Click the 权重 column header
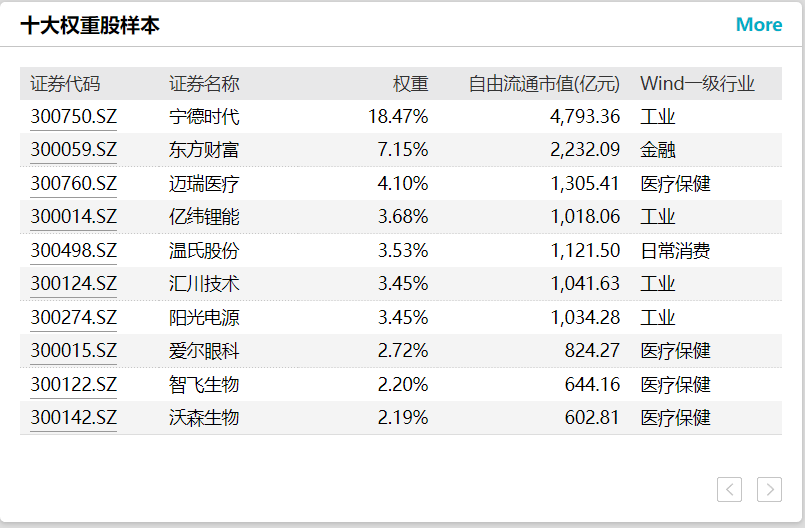This screenshot has width=805, height=528. [410, 84]
